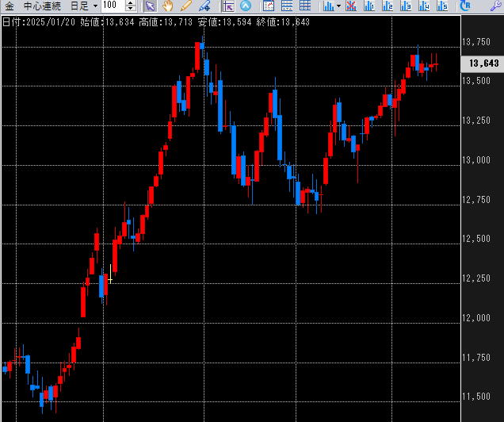This screenshot has height=422, width=504.
Task: Expand the bar chart indicator dropdown arrow
Action: coord(338,6)
